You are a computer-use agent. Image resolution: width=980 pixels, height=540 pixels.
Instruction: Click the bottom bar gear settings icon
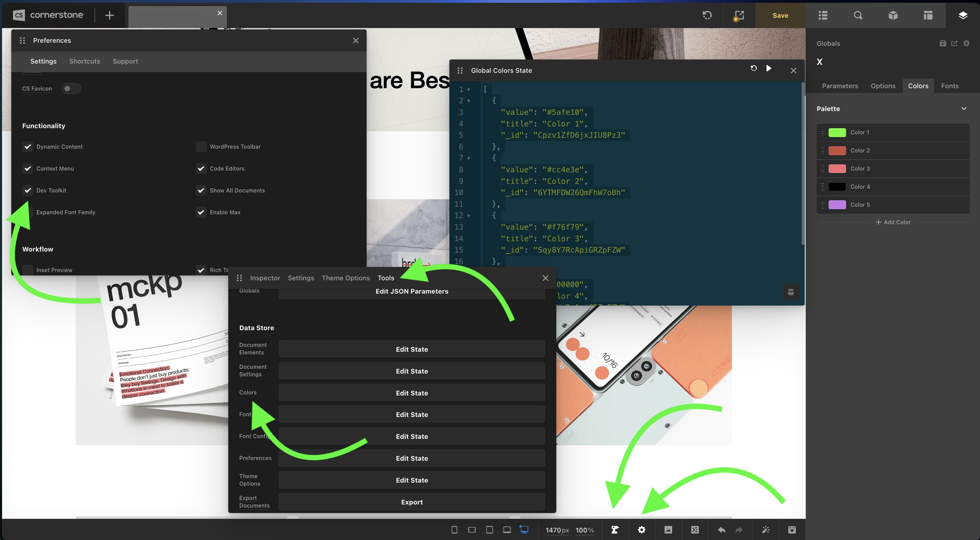(x=641, y=530)
